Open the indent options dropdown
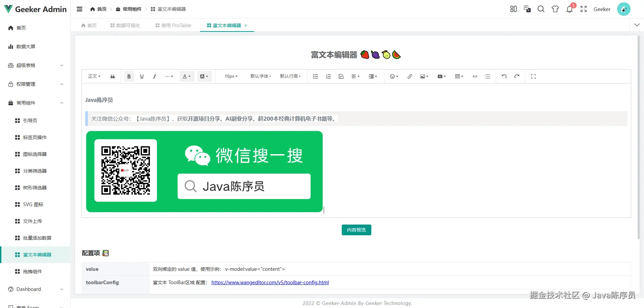 tap(373, 76)
